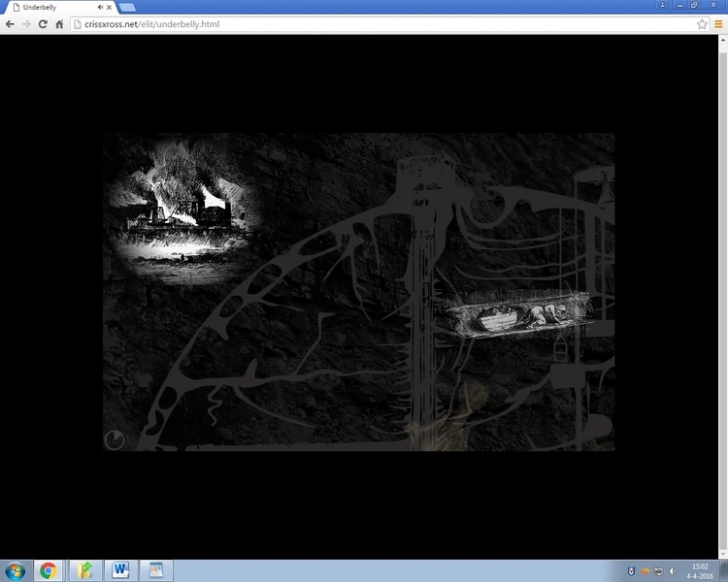The height and width of the screenshot is (582, 728).
Task: Click the faint tower structure in artwork
Action: click(x=425, y=302)
